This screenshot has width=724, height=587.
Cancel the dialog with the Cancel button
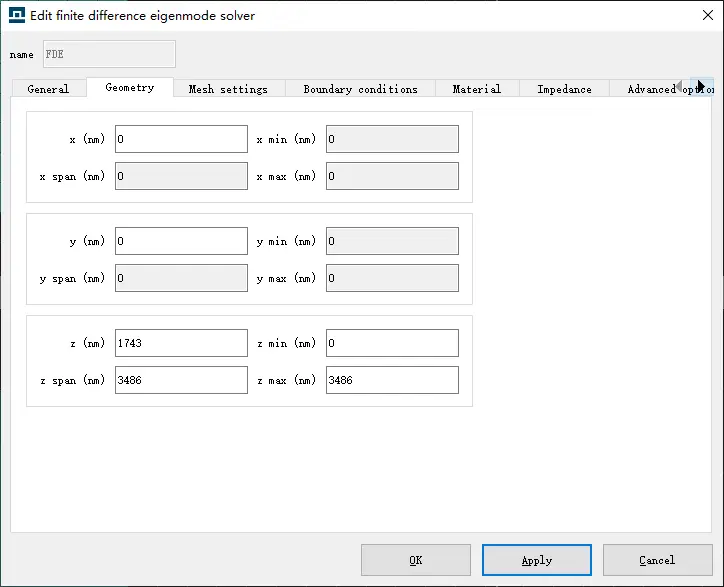(x=657, y=560)
